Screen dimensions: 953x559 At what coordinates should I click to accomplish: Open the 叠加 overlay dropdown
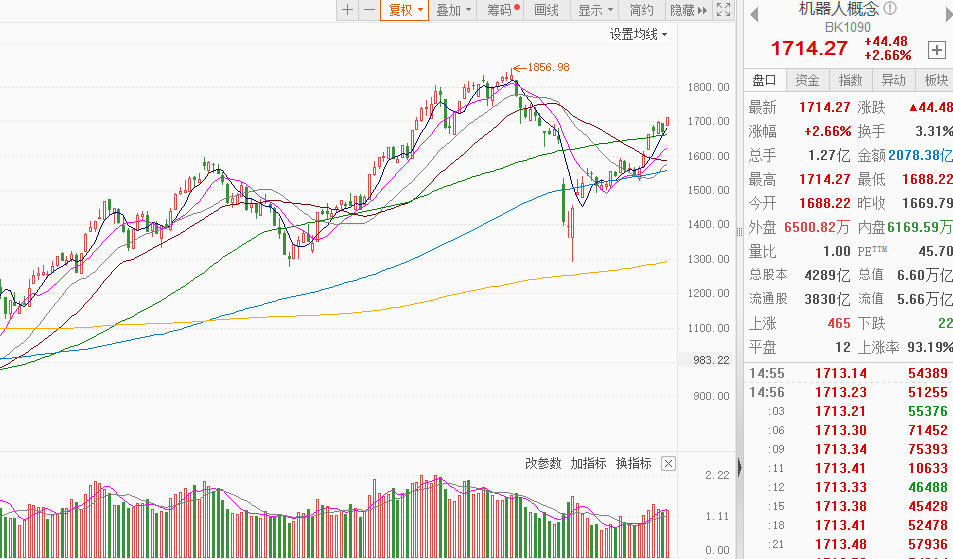pos(453,10)
